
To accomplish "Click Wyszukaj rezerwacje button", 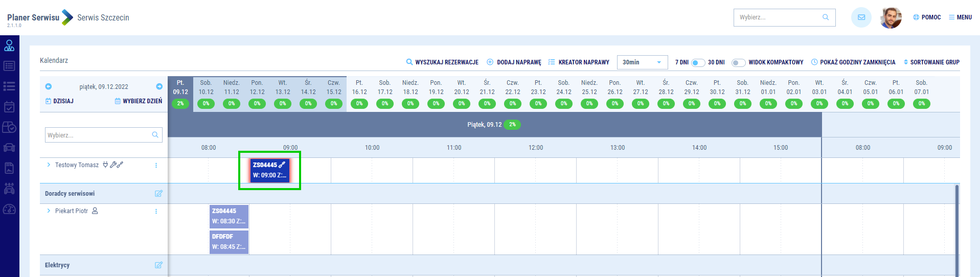I will pos(442,62).
